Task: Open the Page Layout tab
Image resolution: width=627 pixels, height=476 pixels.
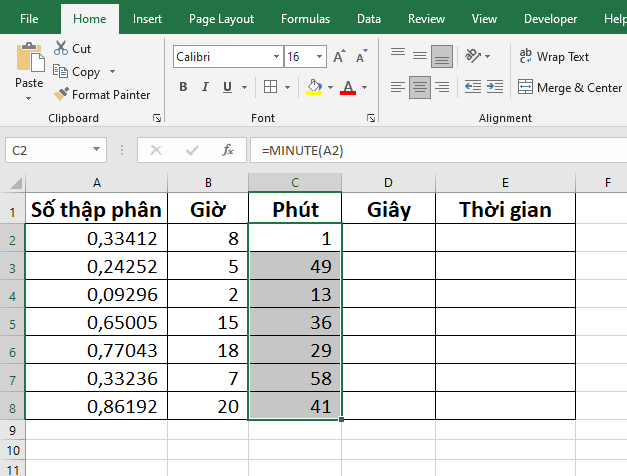Action: tap(221, 18)
